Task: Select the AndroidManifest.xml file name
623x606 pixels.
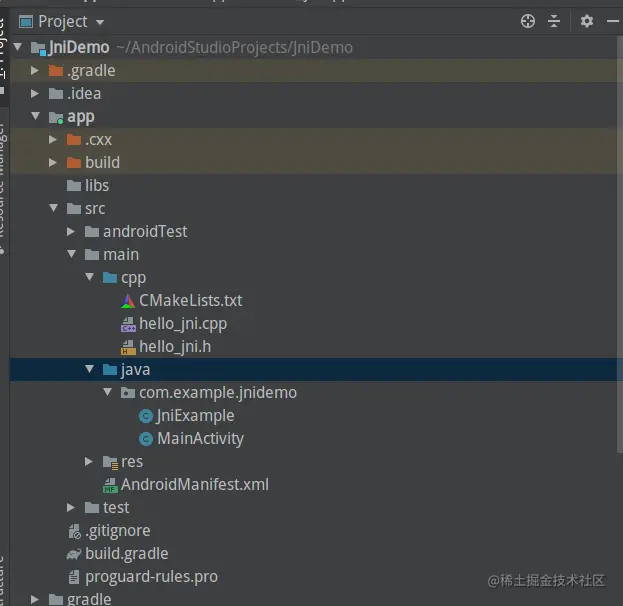Action: point(195,484)
